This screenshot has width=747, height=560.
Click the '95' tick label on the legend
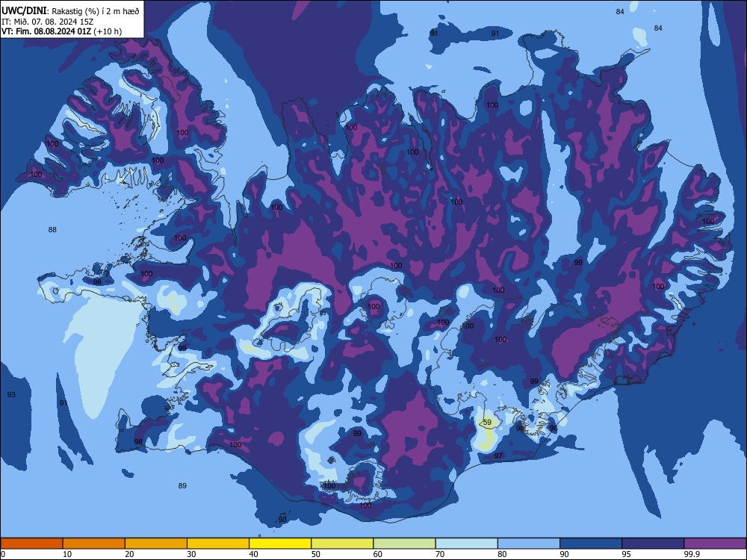click(626, 554)
